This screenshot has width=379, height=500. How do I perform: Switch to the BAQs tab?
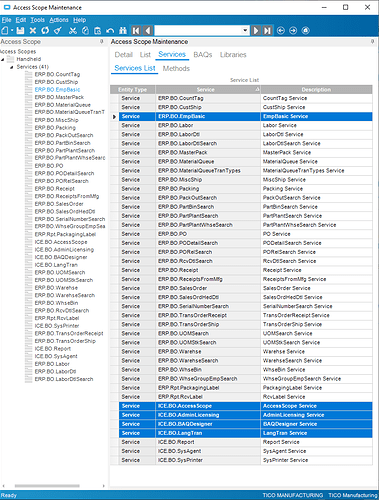tap(203, 55)
